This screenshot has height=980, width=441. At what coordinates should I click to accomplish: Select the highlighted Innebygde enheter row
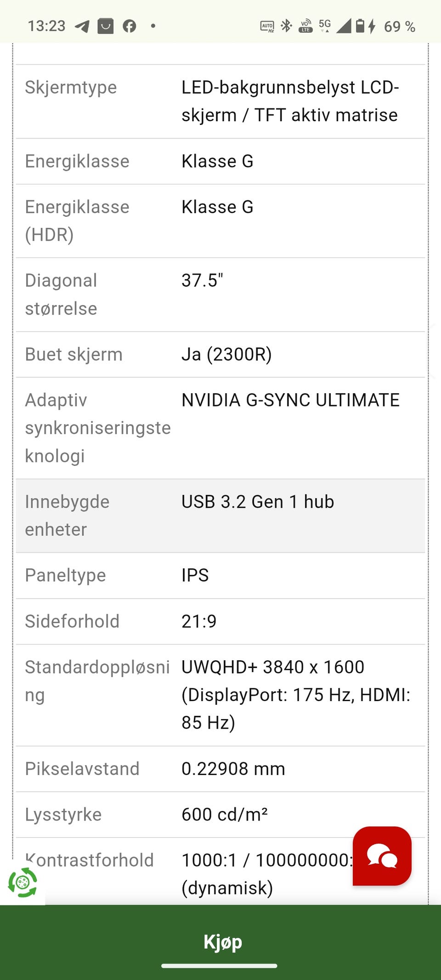[220, 515]
